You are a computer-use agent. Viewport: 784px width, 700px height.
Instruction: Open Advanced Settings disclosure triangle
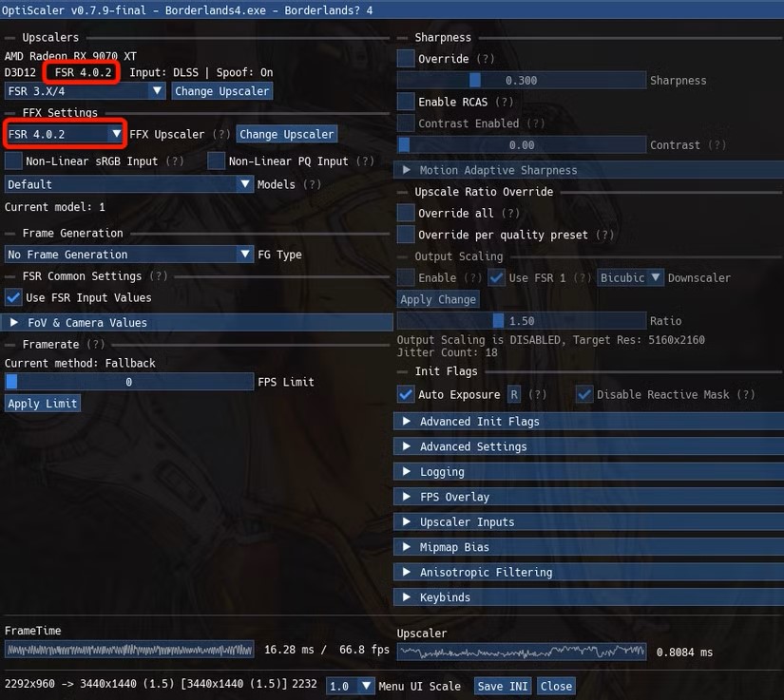point(407,446)
